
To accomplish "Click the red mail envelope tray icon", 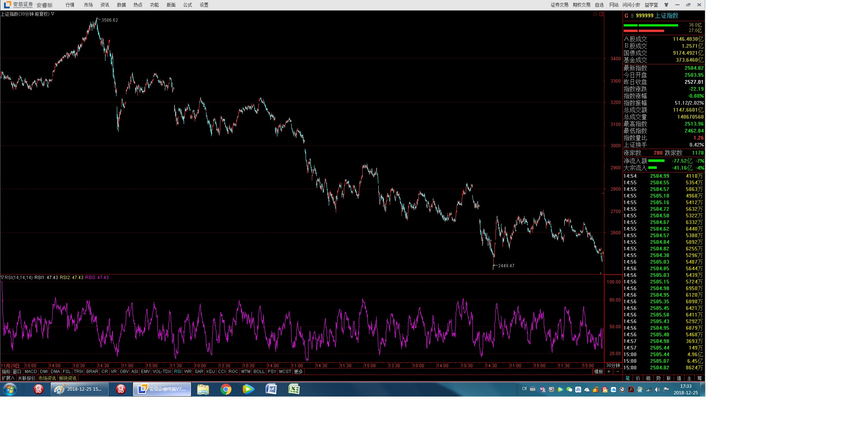I will [604, 390].
